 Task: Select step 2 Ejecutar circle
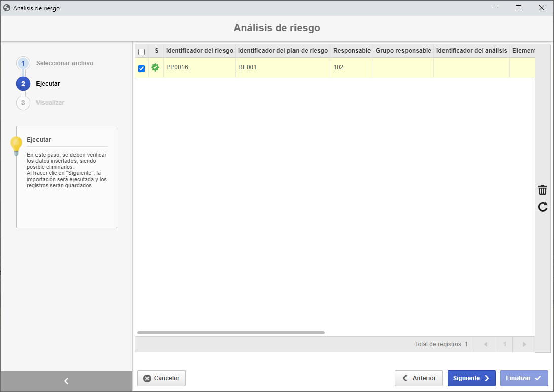(x=23, y=84)
